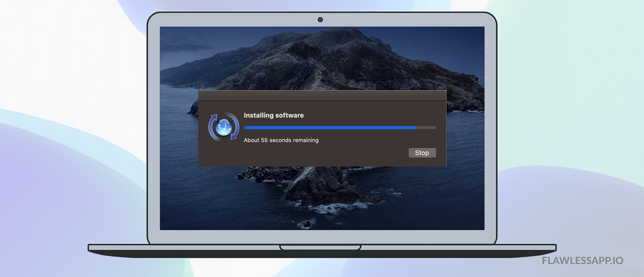Click the blue progress bar
Screen dimensions: 644x277
coord(329,127)
